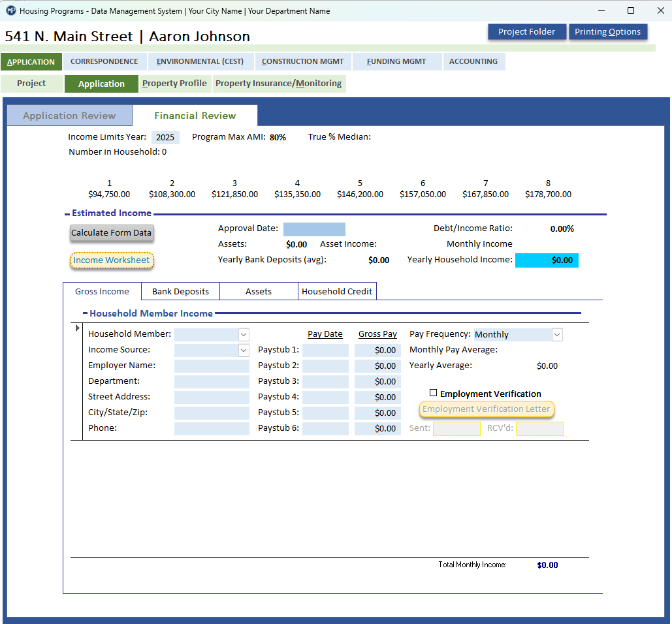Click the Yearly Average $0.00 value
Image resolution: width=672 pixels, height=624 pixels.
pos(547,366)
